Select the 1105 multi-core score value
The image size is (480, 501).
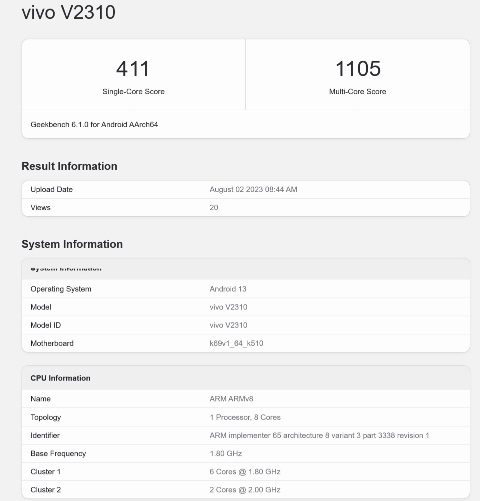(358, 69)
